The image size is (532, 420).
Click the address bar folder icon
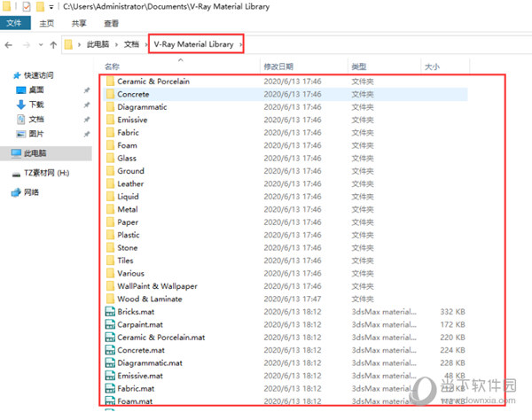[x=68, y=44]
